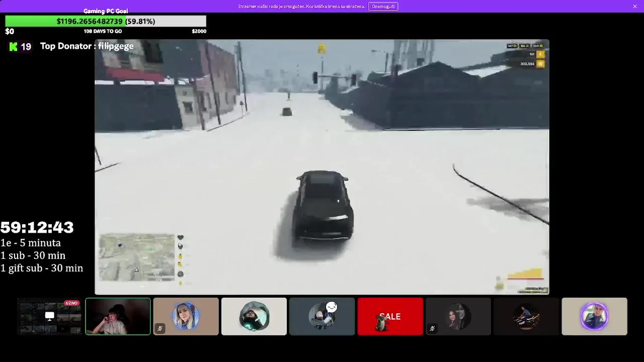Screen dimensions: 644x362
Task: Click the Gaming PC Goal progress bar
Action: (106, 21)
